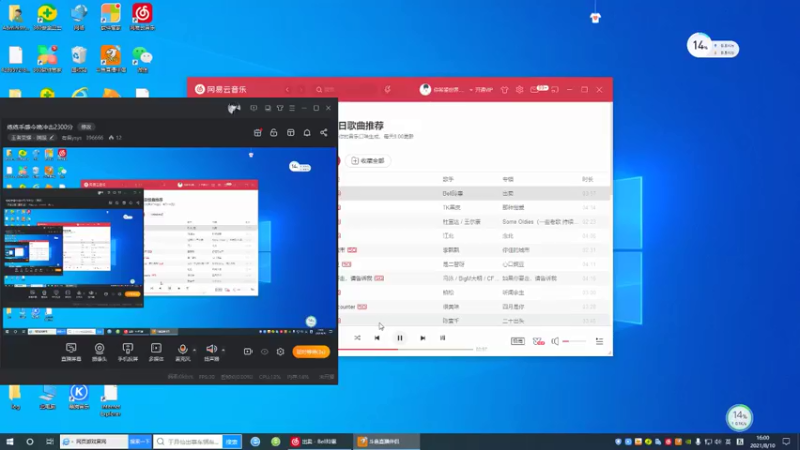Viewport: 800px width, 450px height.
Task: Sort the song list by the 歌手 column header
Action: pos(448,180)
